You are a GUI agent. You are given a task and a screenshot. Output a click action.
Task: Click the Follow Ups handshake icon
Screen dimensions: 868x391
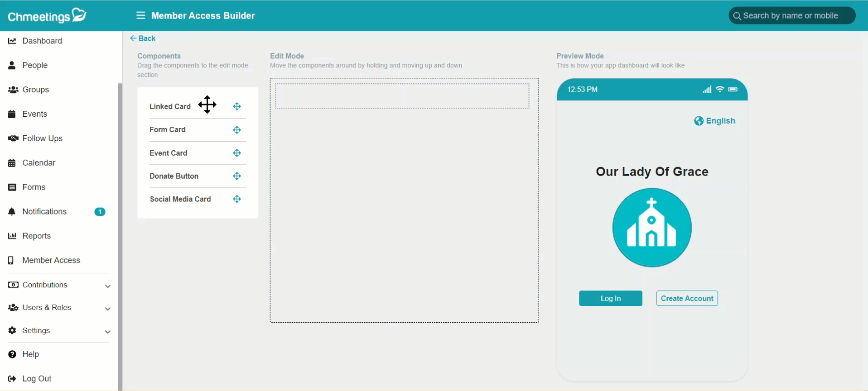click(13, 138)
